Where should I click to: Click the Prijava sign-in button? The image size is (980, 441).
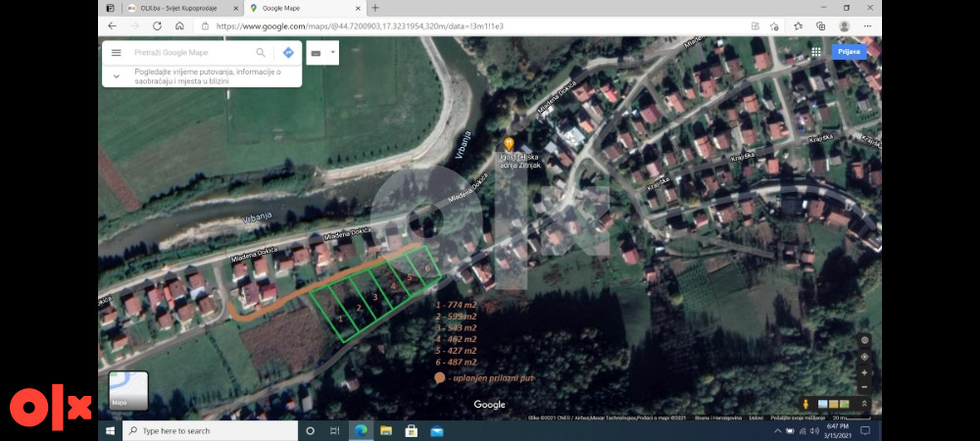tap(849, 52)
